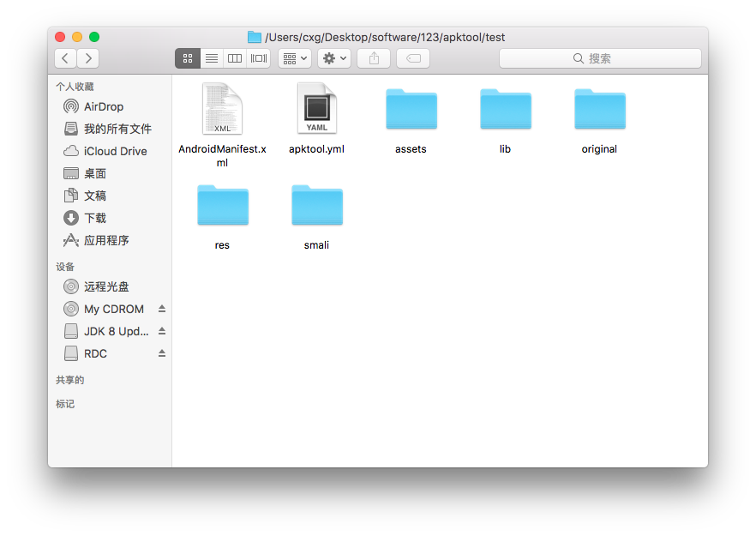
Task: Select 远程光盘 in the sidebar
Action: tap(110, 286)
